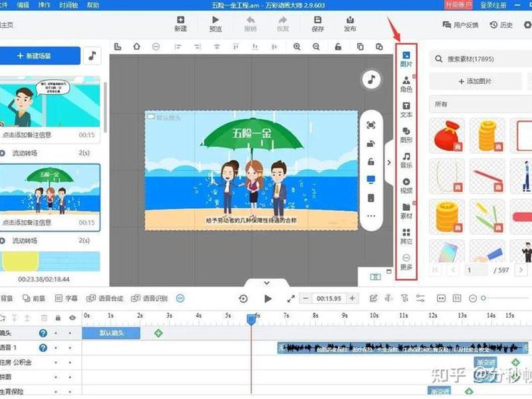532x399 pixels.
Task: Collapse the right asset panel with the arrow
Action: 389,162
